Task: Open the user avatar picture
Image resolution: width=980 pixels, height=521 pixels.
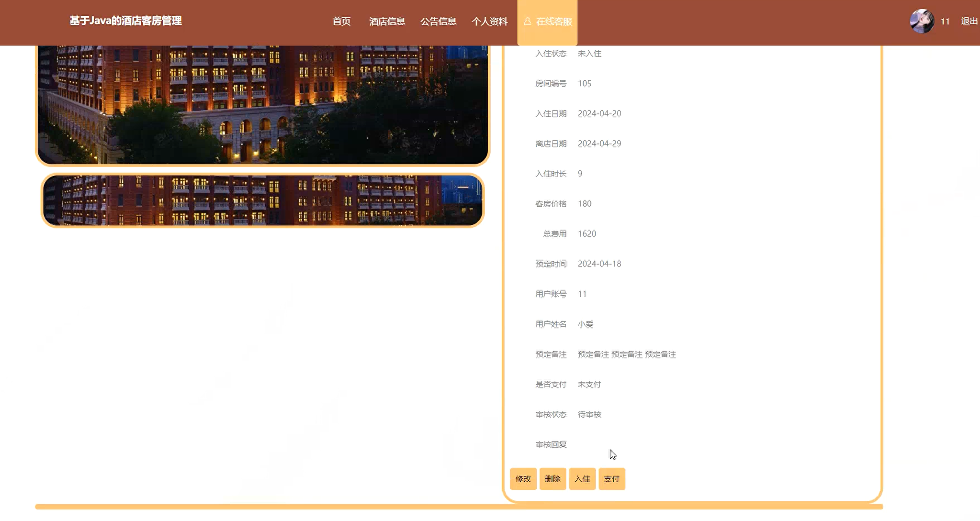Action: pos(922,21)
